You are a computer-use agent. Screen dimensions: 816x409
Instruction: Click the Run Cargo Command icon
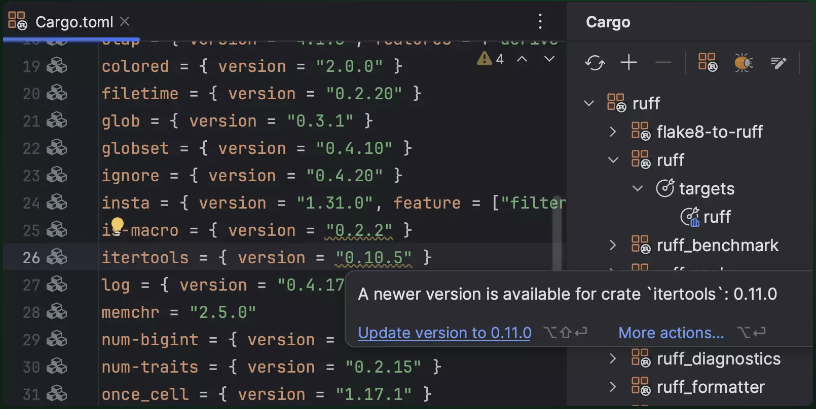point(708,63)
